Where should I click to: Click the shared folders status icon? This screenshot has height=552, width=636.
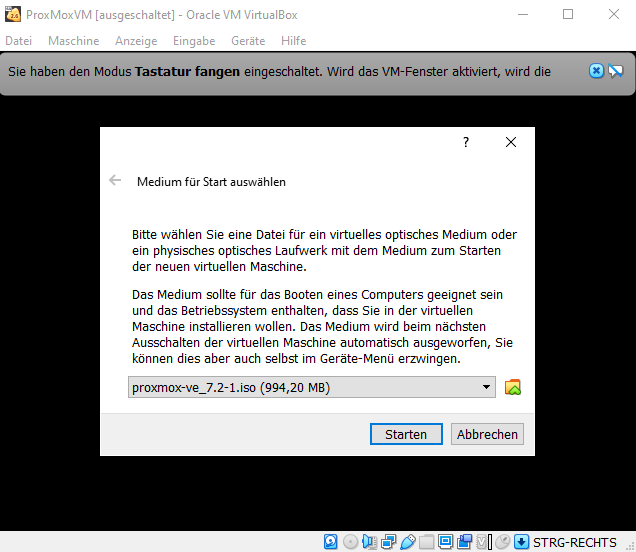[426, 542]
